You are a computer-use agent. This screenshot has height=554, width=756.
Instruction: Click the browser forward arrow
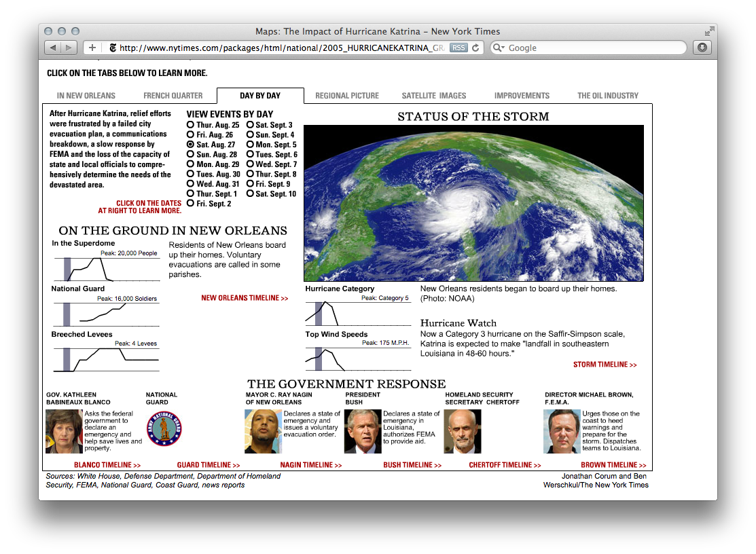click(68, 48)
